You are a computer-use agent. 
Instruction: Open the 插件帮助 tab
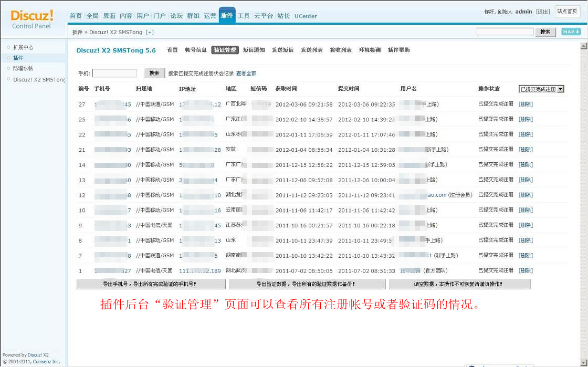point(398,50)
